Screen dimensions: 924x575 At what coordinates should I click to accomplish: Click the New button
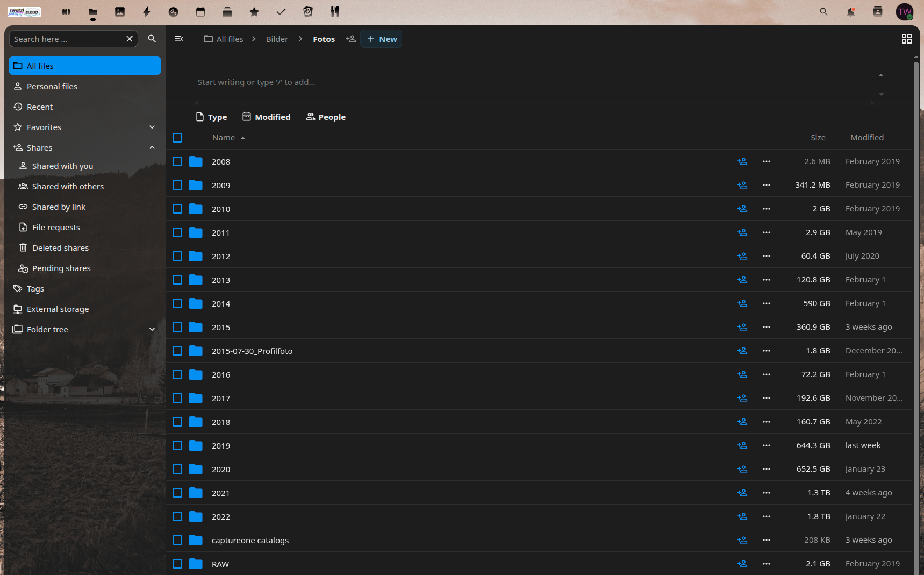point(382,39)
